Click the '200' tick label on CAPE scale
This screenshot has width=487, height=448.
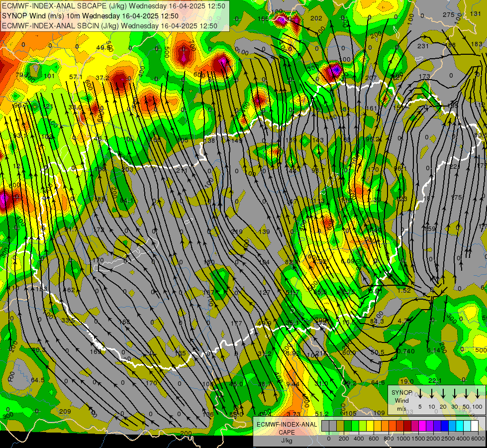[344, 439]
